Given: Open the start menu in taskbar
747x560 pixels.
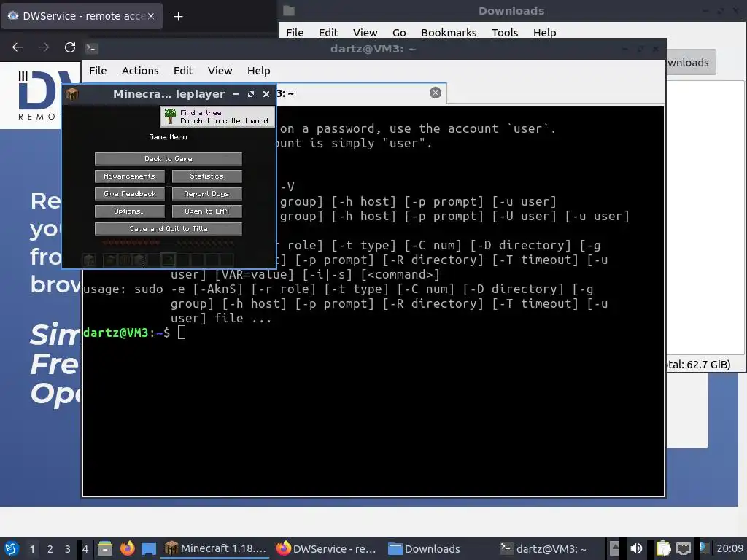Looking at the screenshot, I should point(12,548).
